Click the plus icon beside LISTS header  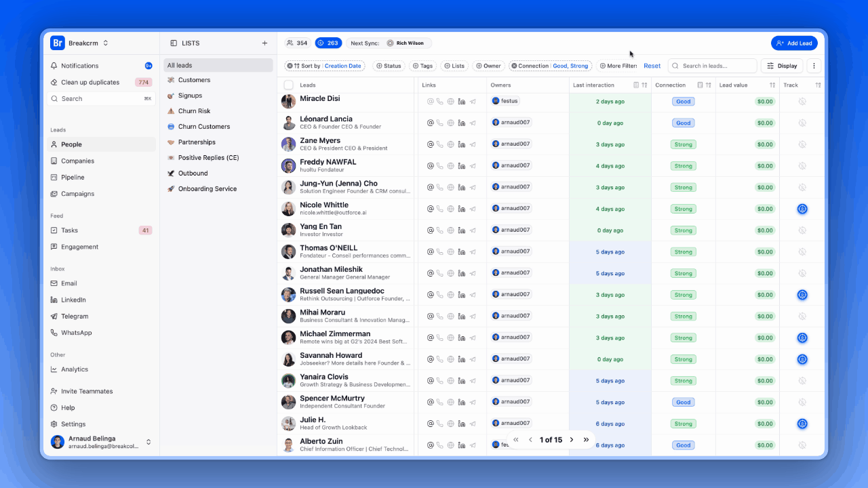[x=264, y=43]
